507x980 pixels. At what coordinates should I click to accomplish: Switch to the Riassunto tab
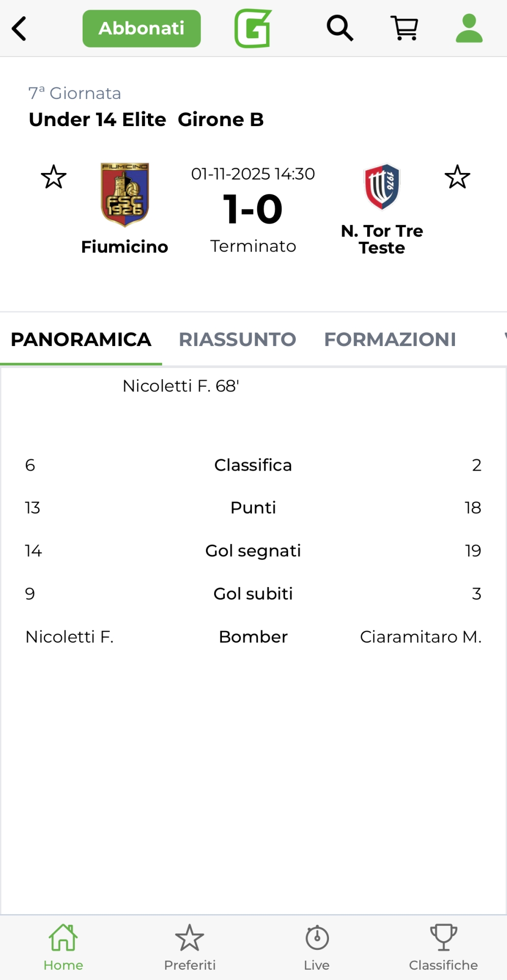(x=237, y=339)
